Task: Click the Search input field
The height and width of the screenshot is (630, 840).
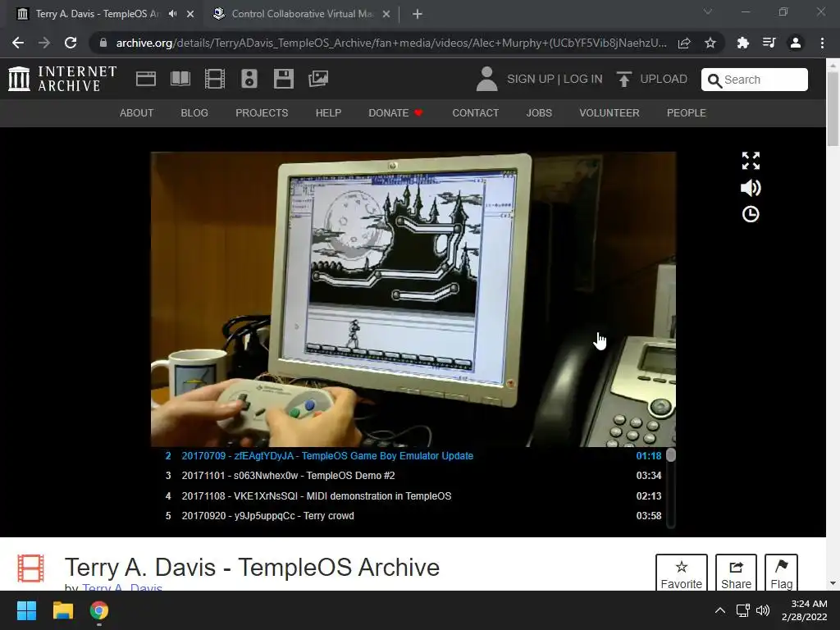Action: (x=755, y=80)
